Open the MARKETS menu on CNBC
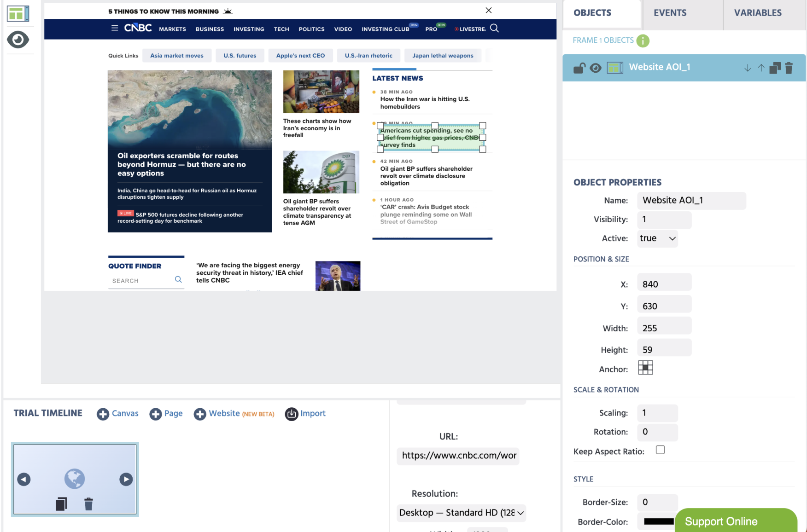This screenshot has width=807, height=532. [x=173, y=29]
